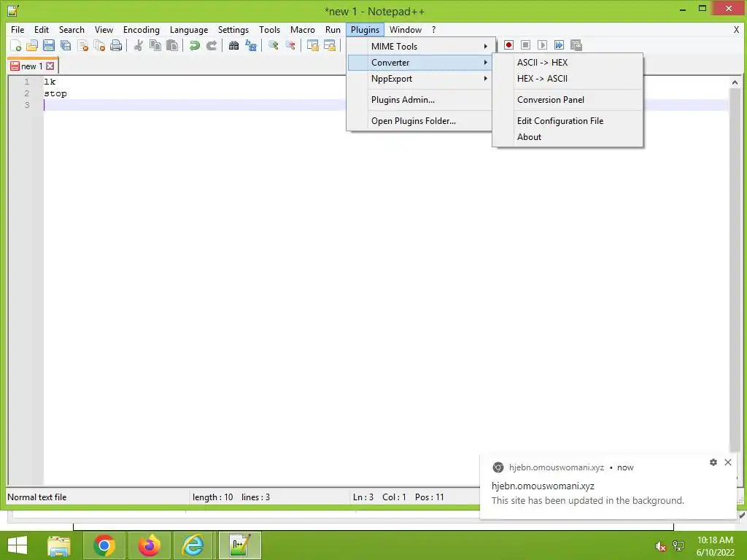The height and width of the screenshot is (560, 747).
Task: Expand the MIME Tools submenu
Action: [419, 46]
